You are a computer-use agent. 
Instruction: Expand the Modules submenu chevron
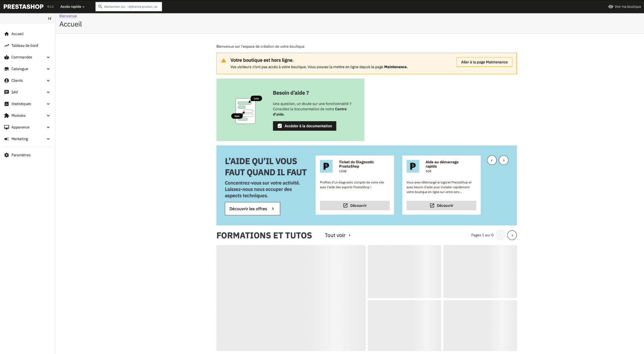point(48,116)
